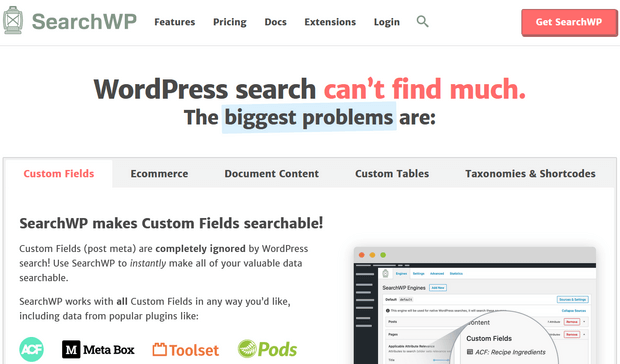This screenshot has height=364, width=620.
Task: Click the Get SearchWP button
Action: [x=569, y=23]
